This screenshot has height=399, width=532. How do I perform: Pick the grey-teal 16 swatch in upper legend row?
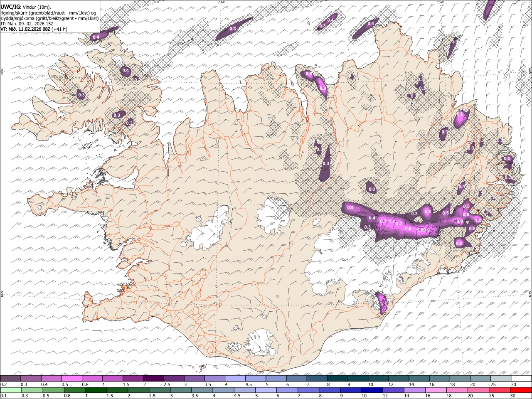(439, 378)
